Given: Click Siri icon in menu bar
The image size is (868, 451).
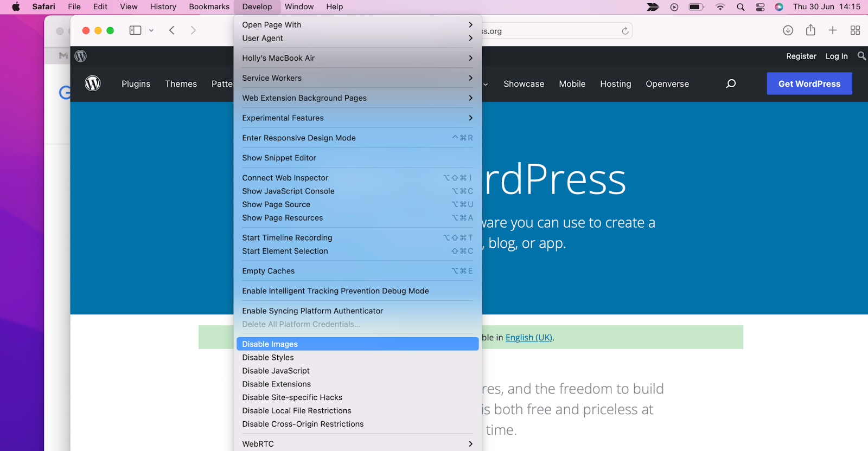Looking at the screenshot, I should pyautogui.click(x=779, y=7).
